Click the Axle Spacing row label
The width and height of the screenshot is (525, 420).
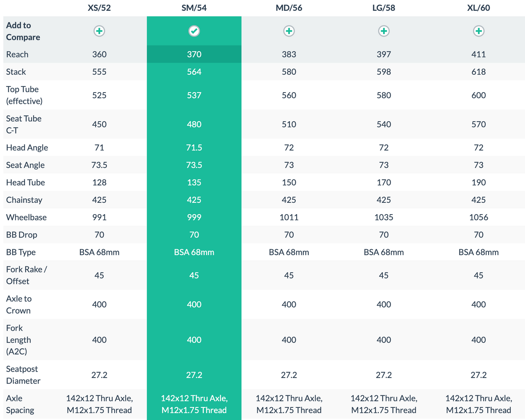[x=20, y=404]
